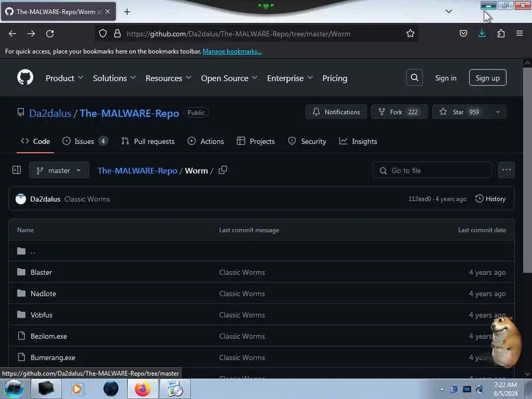Click the browser address bar URL
Viewport: 532px width, 399px height.
[238, 34]
